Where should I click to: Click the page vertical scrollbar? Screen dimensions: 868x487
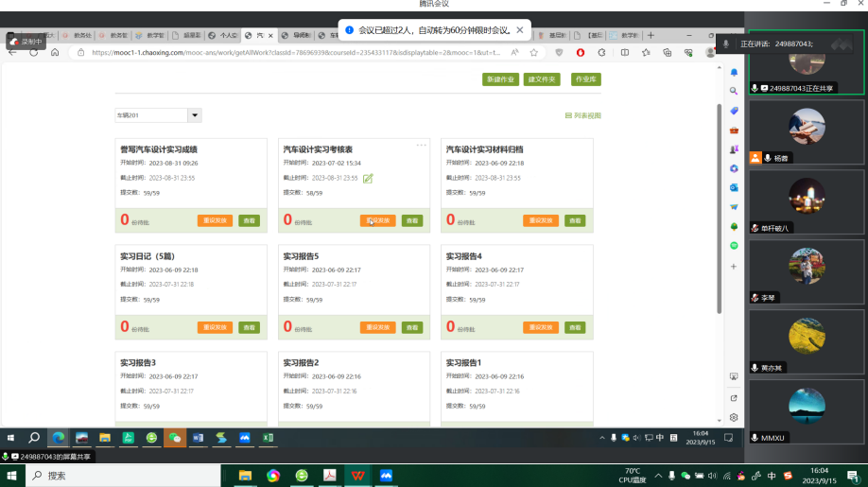718,208
